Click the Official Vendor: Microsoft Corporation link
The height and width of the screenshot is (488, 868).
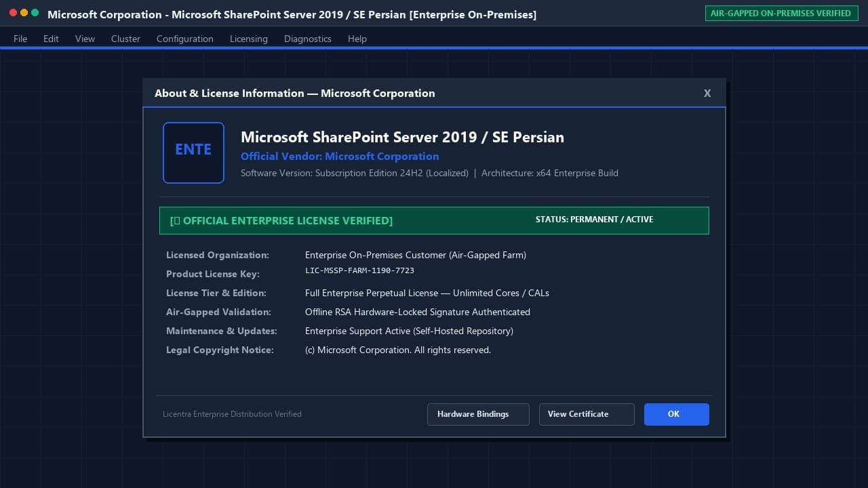tap(340, 156)
